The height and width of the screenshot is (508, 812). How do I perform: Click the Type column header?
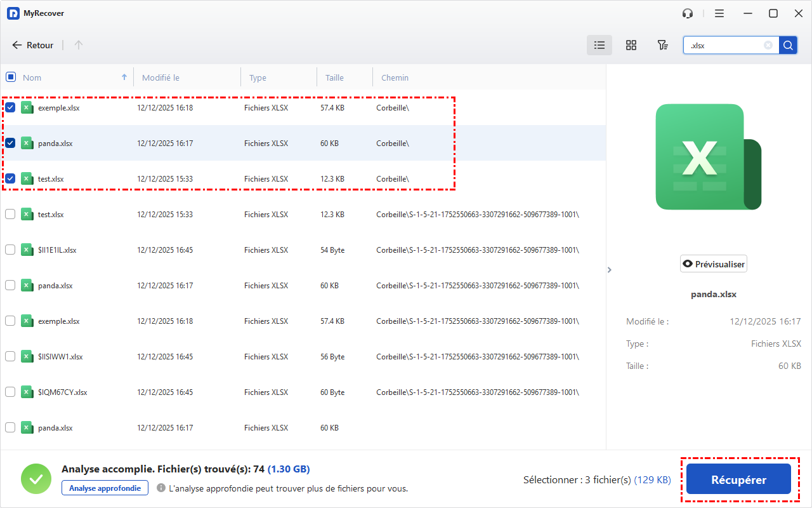(x=258, y=77)
